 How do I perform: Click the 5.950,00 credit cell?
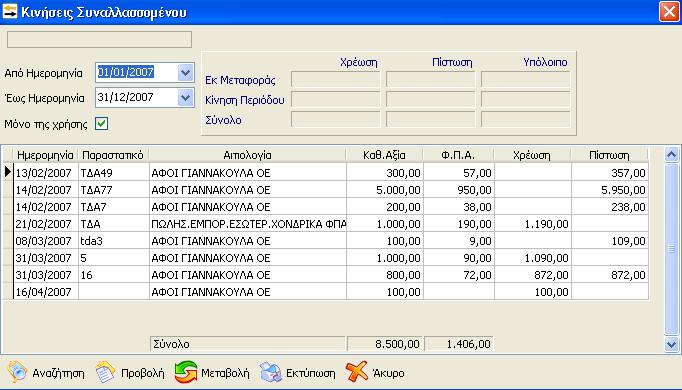tap(610, 190)
